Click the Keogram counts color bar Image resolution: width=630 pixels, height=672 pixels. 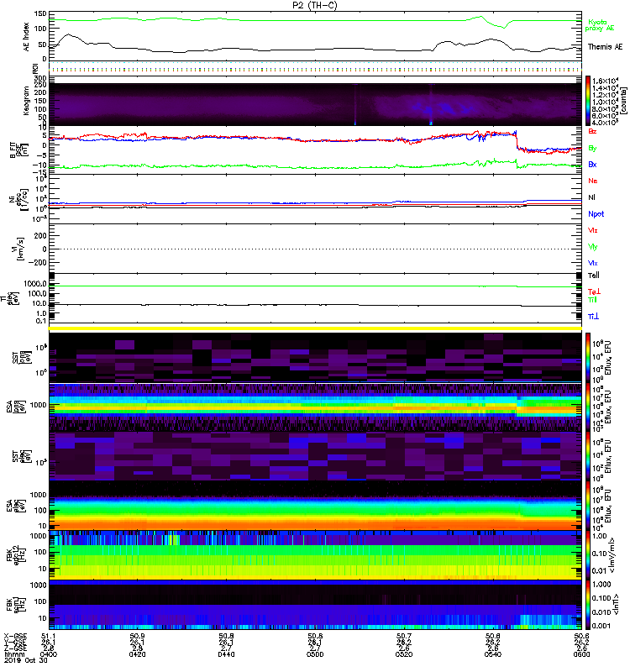click(588, 101)
